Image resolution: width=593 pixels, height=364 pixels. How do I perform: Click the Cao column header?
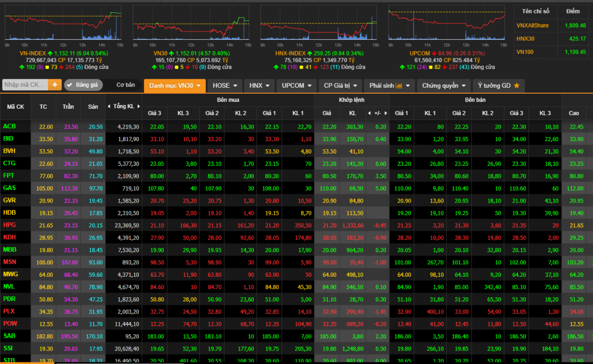[x=574, y=113]
